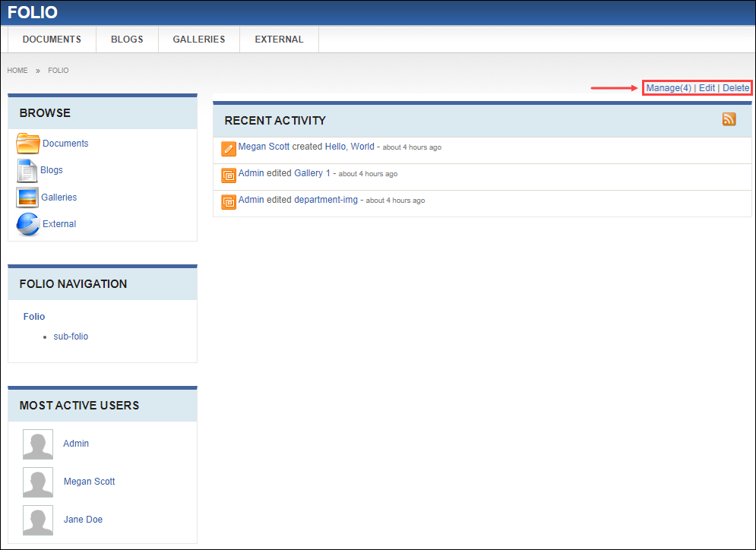
Task: Switch to the BLOGS tab
Action: 128,40
